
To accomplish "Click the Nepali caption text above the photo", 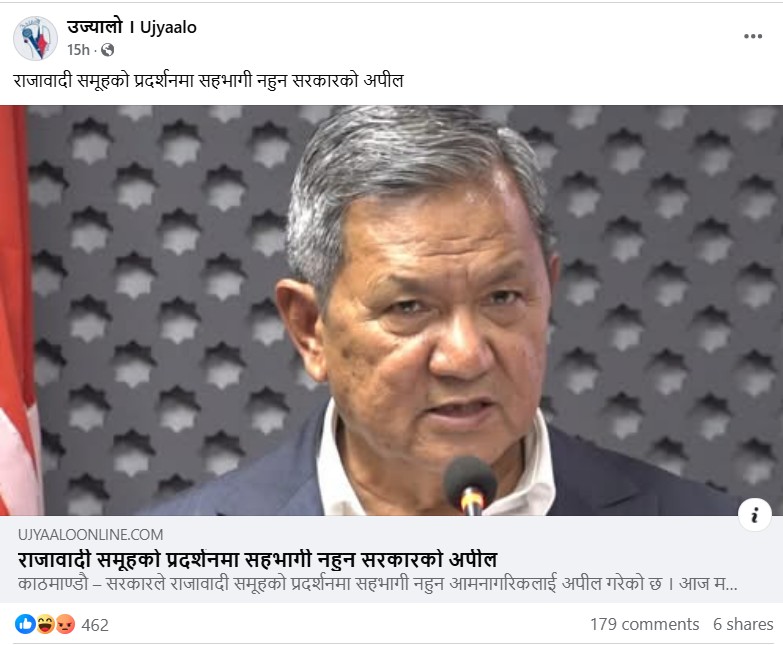I will pos(208,81).
